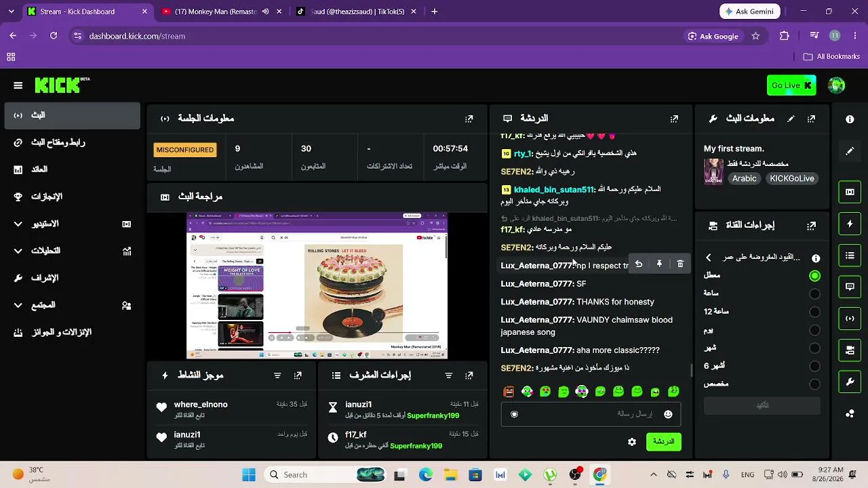Open the العائد revenue sidebar item

(x=72, y=169)
